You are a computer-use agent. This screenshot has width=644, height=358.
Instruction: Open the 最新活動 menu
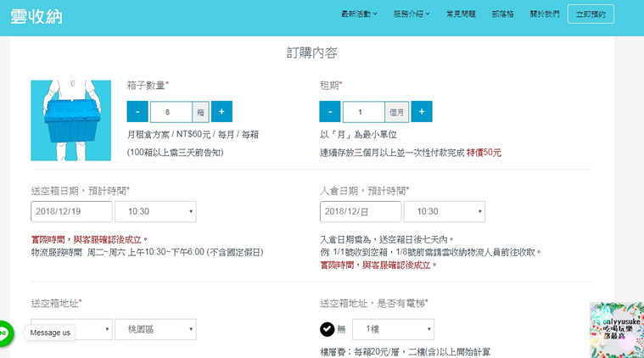click(x=359, y=14)
